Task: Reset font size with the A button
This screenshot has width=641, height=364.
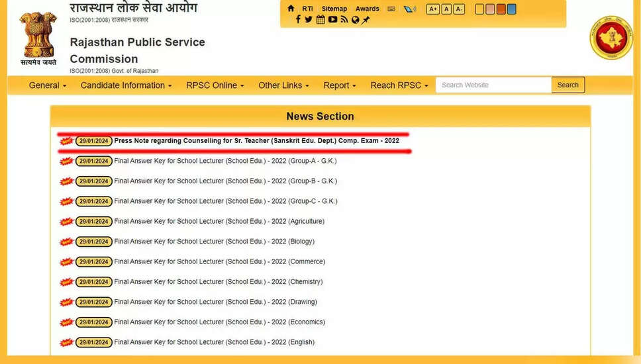Action: click(446, 9)
